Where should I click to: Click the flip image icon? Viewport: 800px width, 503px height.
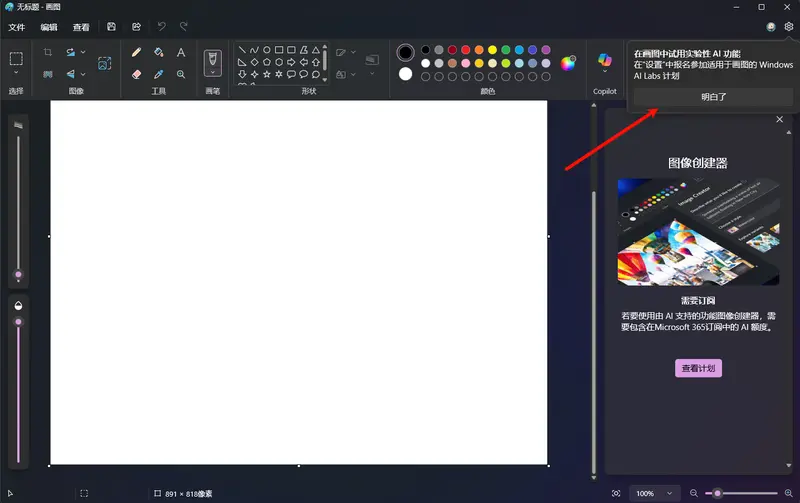click(x=70, y=74)
